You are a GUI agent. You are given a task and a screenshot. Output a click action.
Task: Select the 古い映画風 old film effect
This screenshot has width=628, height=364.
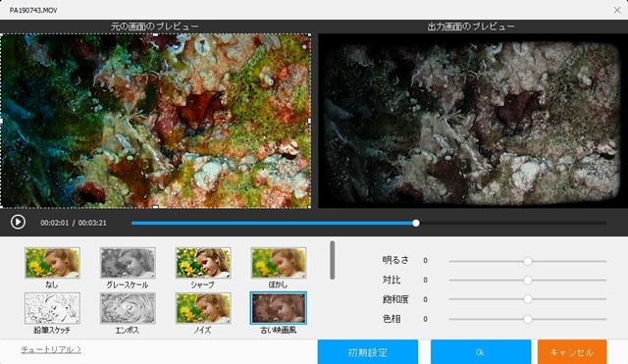(279, 308)
